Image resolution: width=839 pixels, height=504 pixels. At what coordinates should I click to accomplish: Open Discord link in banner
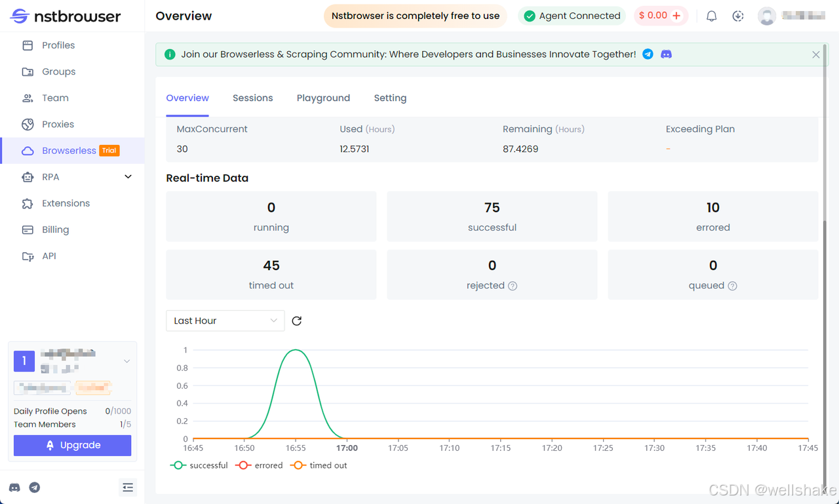[666, 54]
